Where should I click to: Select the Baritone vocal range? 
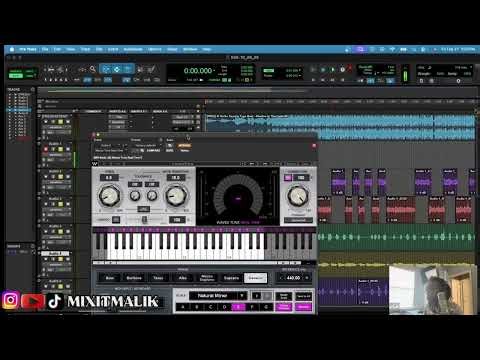tap(134, 277)
